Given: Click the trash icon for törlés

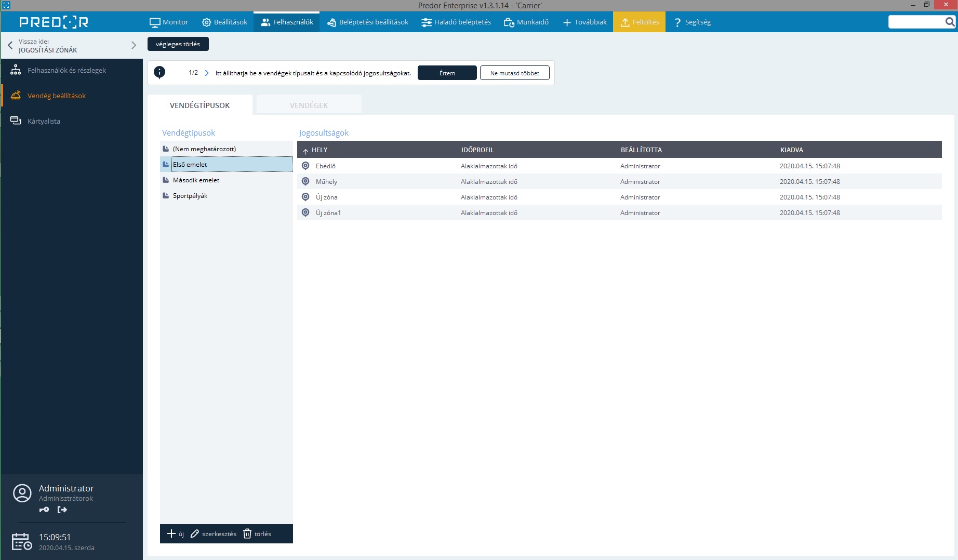Looking at the screenshot, I should tap(247, 534).
